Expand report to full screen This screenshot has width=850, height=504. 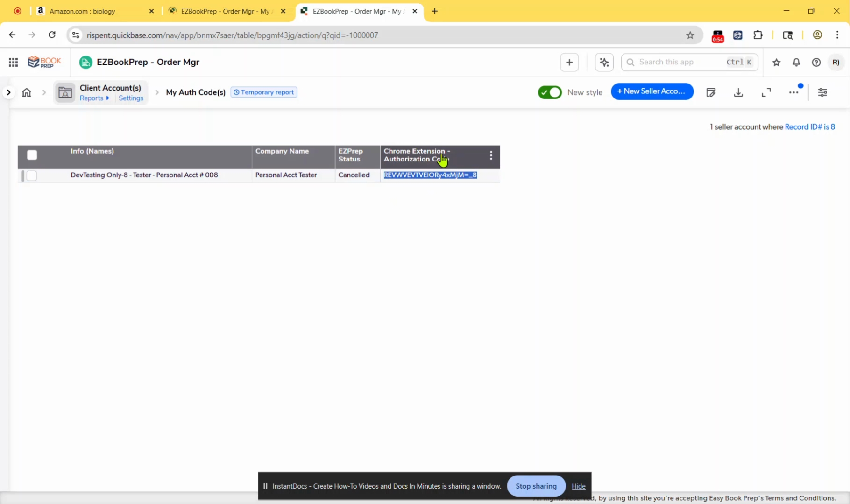[766, 92]
